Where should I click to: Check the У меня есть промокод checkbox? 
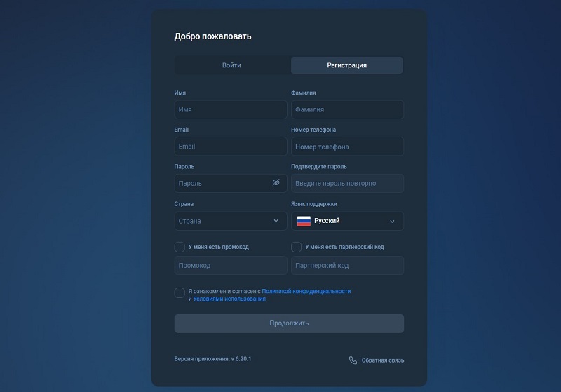pos(180,247)
